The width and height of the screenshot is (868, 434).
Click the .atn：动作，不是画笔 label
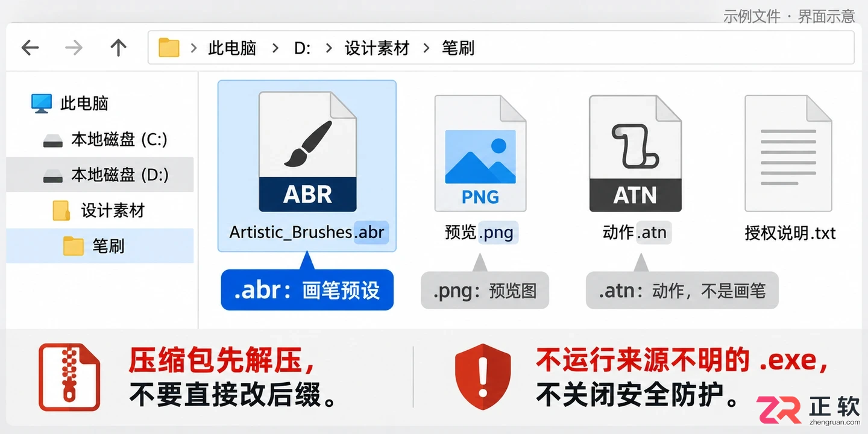(x=682, y=291)
